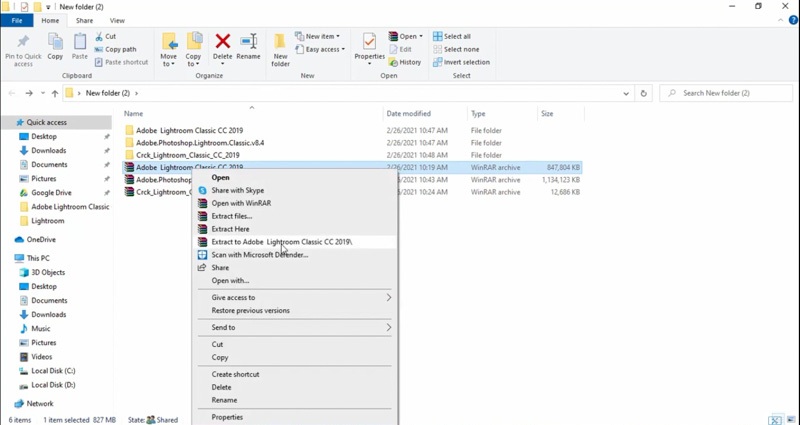The width and height of the screenshot is (800, 425).
Task: Expand the ribbon Open dropdown arrow
Action: click(421, 36)
